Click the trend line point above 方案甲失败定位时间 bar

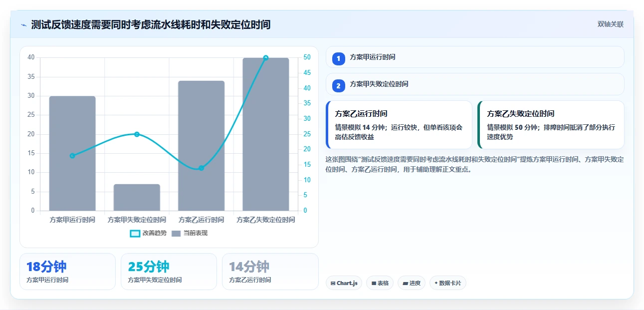(x=137, y=134)
